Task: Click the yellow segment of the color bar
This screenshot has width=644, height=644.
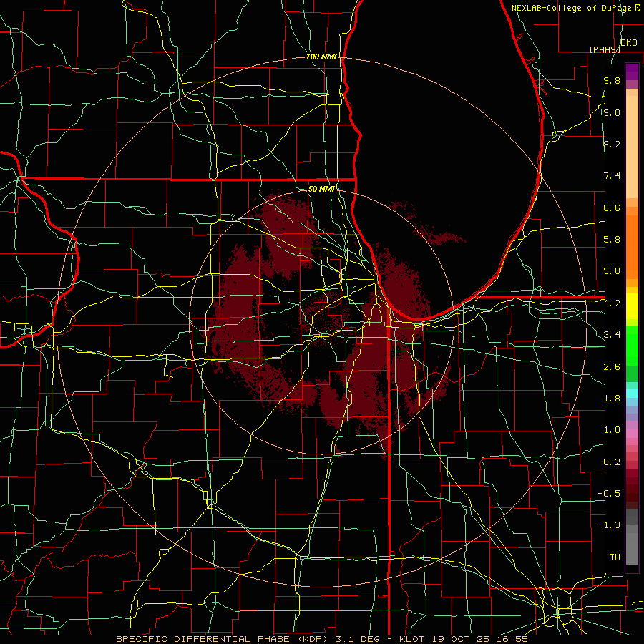Action: (632, 306)
